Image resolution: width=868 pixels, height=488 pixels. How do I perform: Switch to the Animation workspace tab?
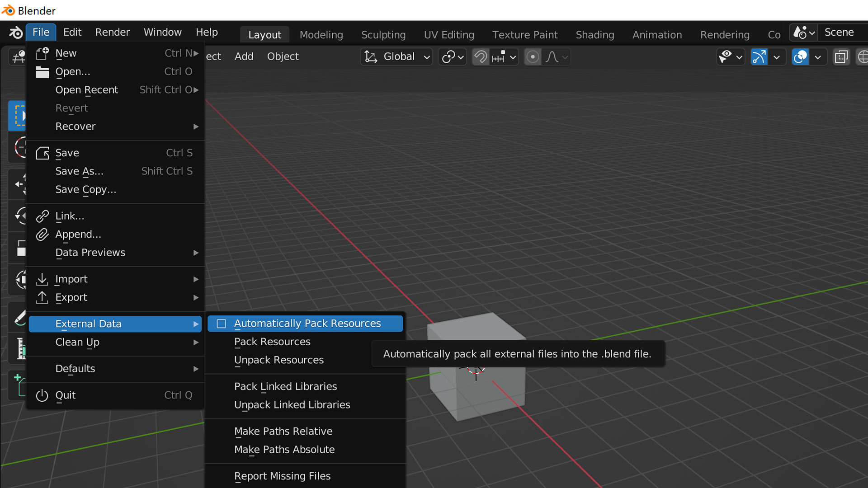tap(657, 35)
